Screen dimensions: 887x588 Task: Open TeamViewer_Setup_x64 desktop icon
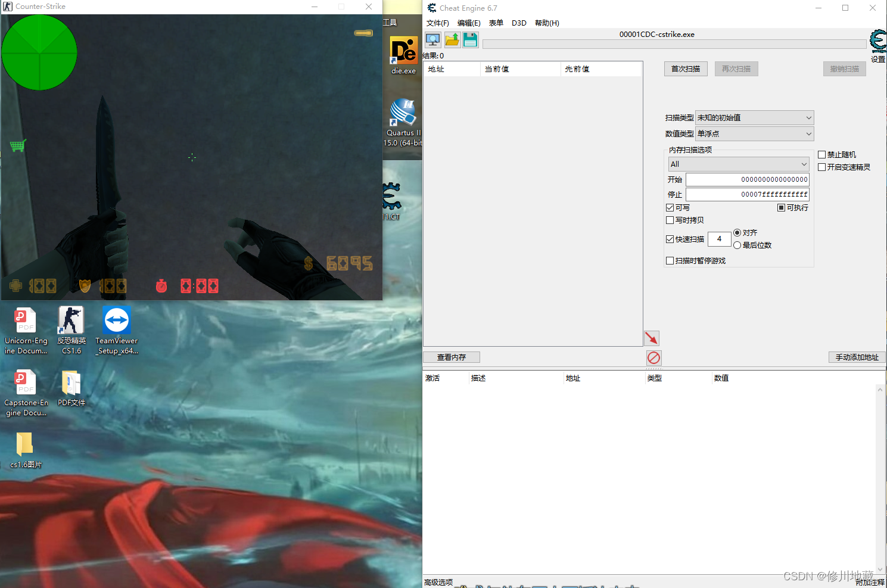pyautogui.click(x=117, y=331)
